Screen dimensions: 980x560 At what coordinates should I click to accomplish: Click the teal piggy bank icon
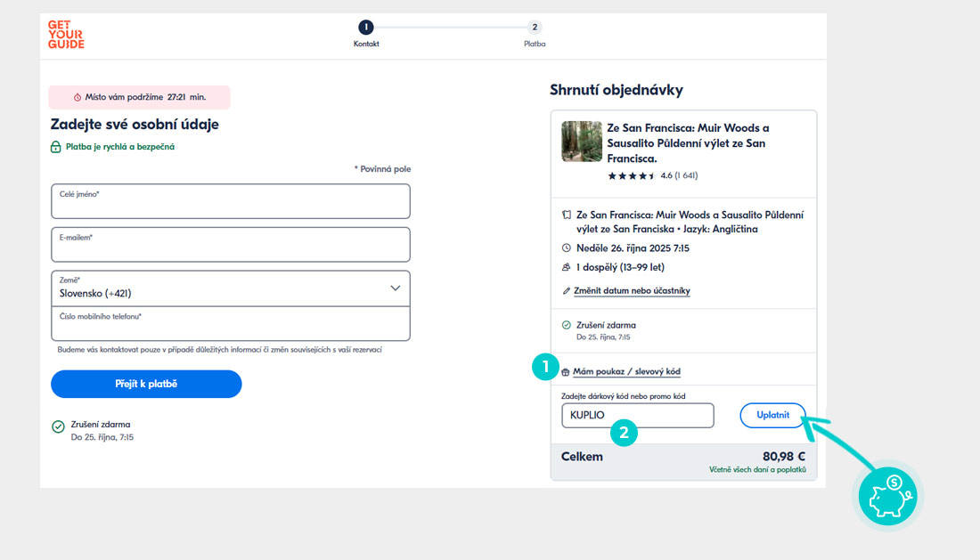886,496
